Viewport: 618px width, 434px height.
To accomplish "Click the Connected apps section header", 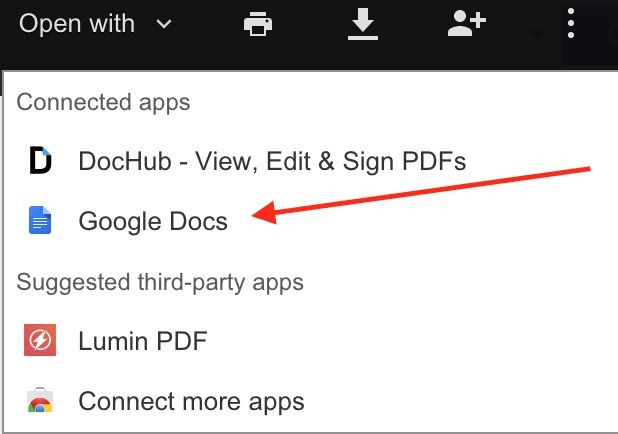I will pos(104,102).
